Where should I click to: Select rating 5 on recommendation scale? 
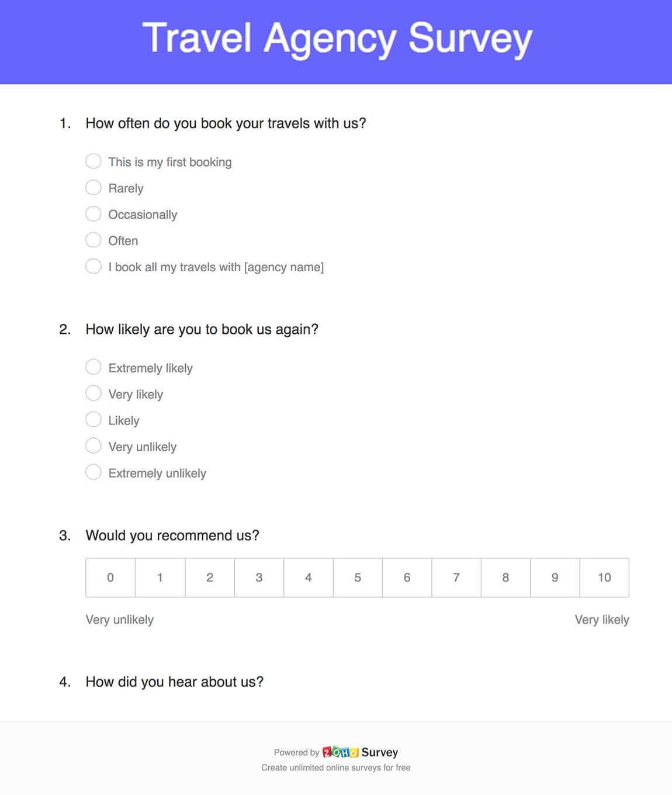(x=358, y=578)
